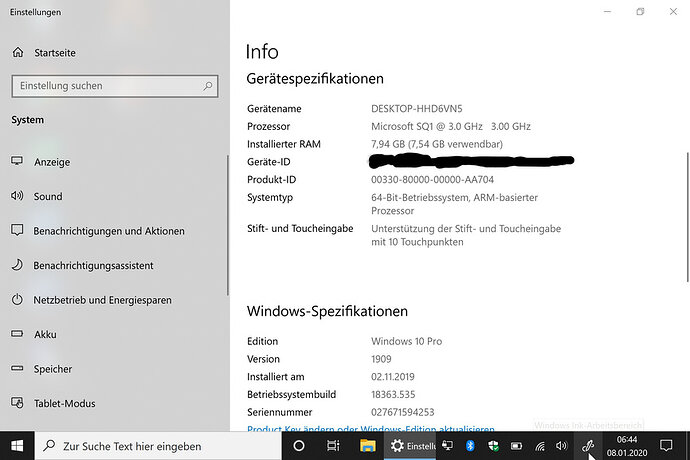Open the Benachrichtigungsassistent page

pos(93,265)
